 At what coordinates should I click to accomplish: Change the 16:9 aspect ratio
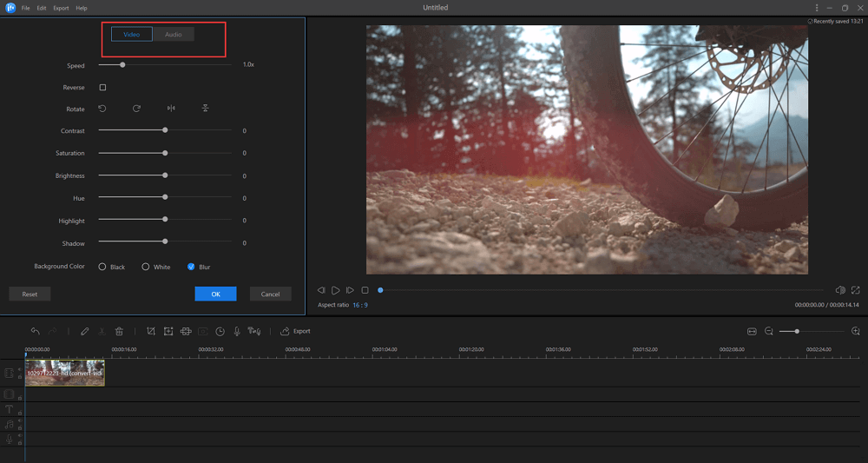pos(360,305)
